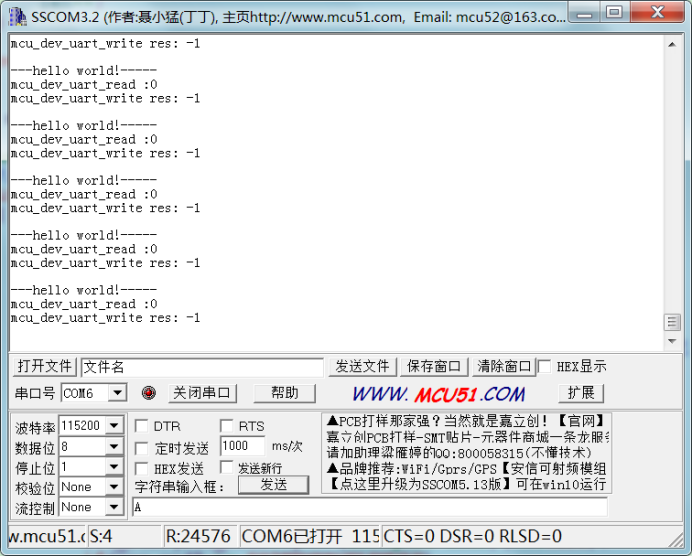Screen dimensions: 692x557
Task: Click the S:4 status bar entry
Action: [x=125, y=536]
